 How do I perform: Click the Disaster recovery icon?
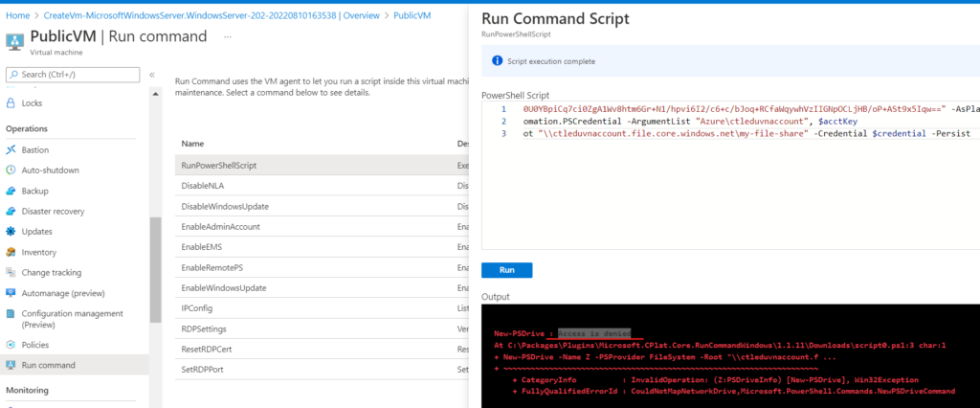pos(11,212)
